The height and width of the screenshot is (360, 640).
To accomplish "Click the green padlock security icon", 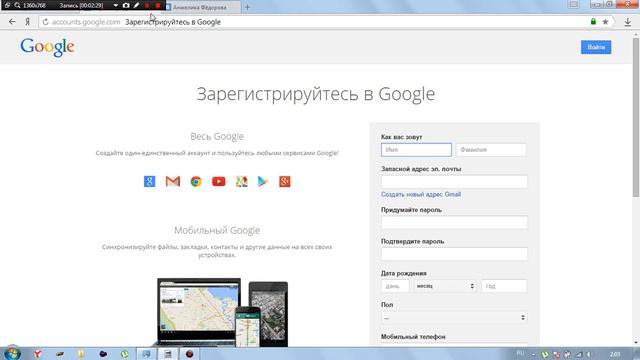I will [x=593, y=22].
